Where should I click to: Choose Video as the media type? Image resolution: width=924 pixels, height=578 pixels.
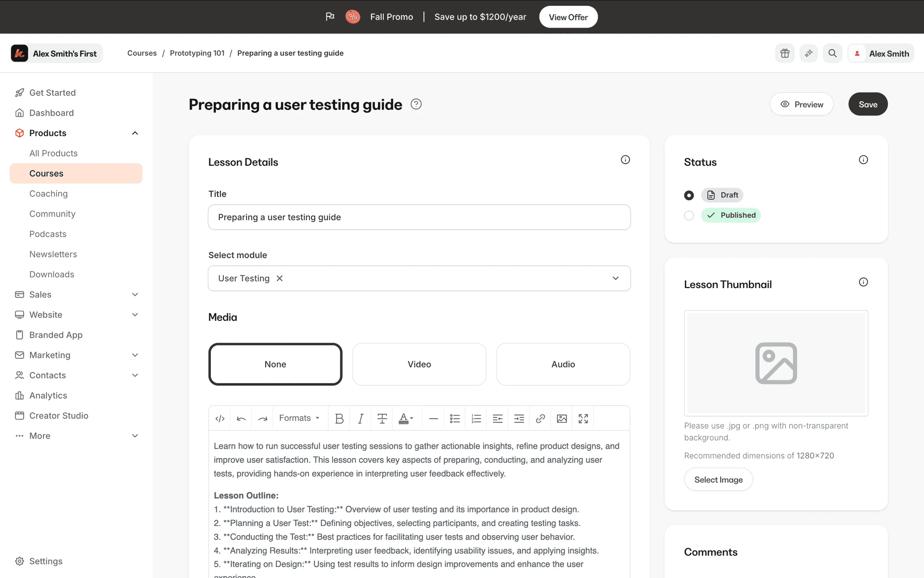tap(419, 364)
